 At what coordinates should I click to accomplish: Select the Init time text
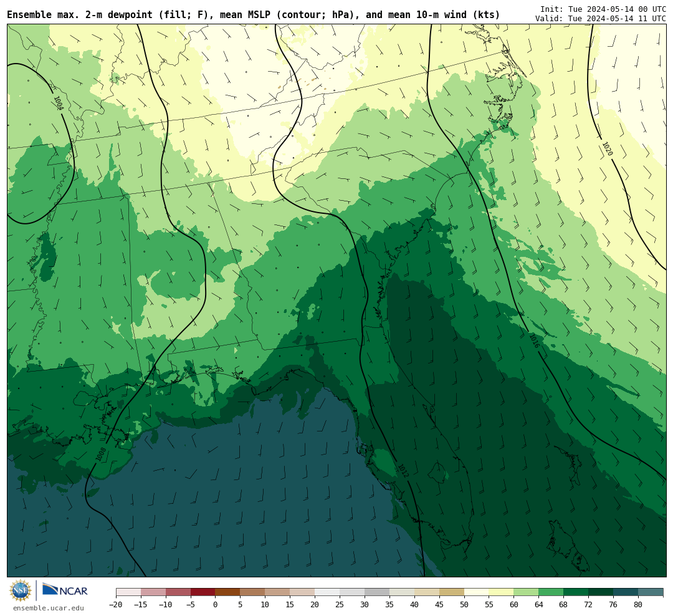(x=603, y=9)
